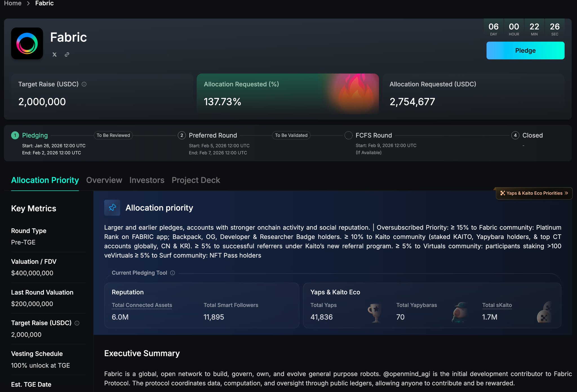Screen dimensions: 577x392
Task: Click info icon beside Current Pledging Tool
Action: tap(173, 273)
